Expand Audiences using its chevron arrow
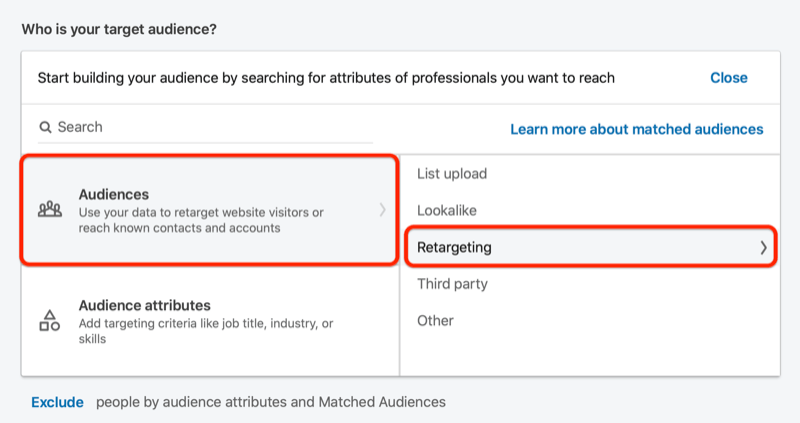This screenshot has height=423, width=800. tap(382, 210)
